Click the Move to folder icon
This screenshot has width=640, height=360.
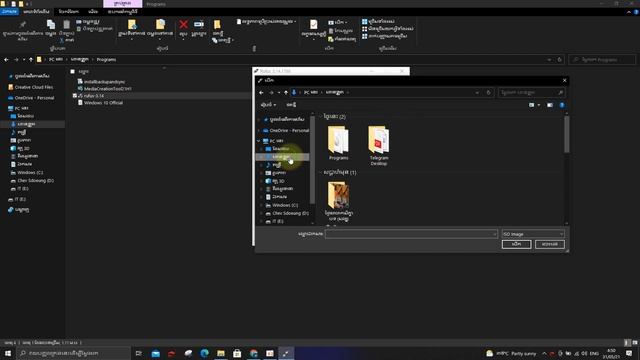(132, 24)
